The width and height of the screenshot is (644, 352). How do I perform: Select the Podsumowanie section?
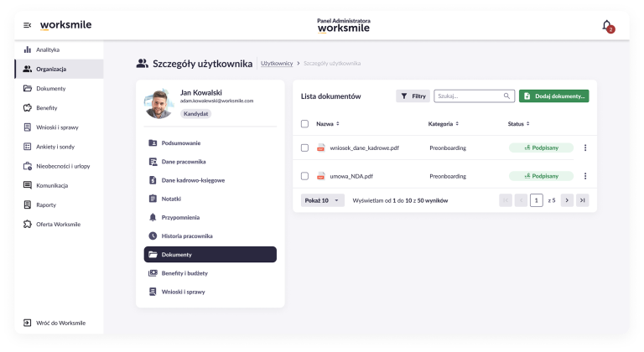coord(210,143)
